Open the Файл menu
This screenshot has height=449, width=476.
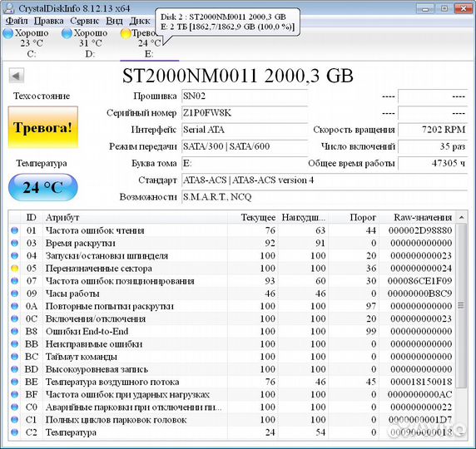click(17, 21)
